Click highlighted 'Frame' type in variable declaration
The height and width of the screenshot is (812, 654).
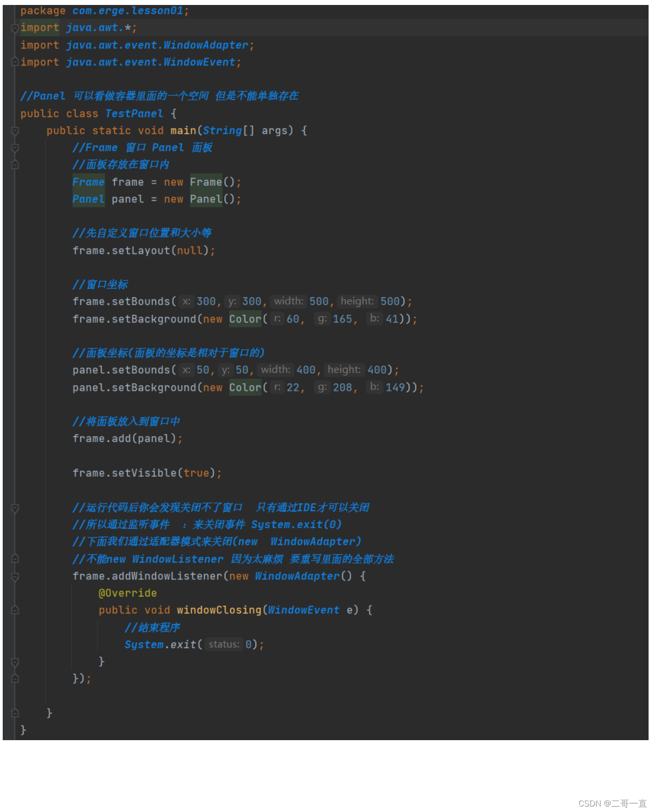tap(89, 182)
